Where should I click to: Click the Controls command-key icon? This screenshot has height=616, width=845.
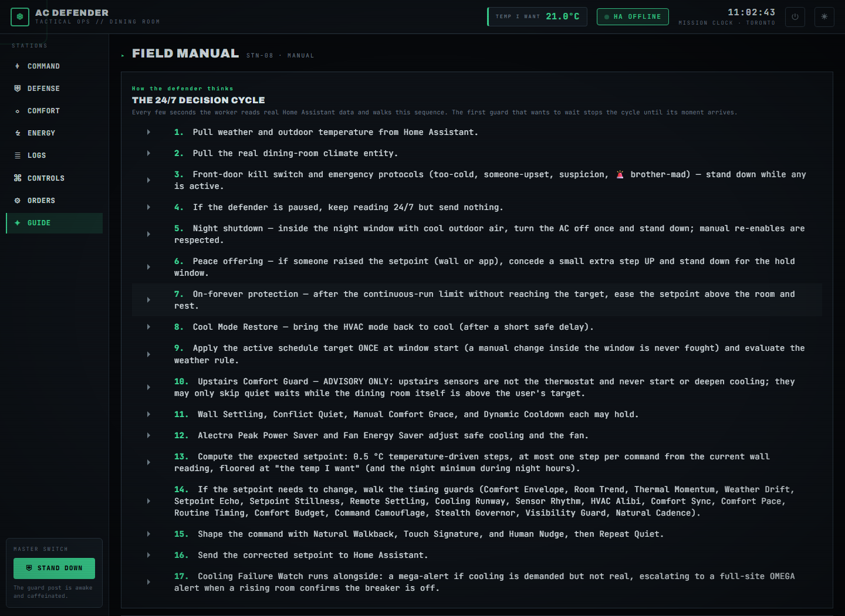[x=18, y=178]
